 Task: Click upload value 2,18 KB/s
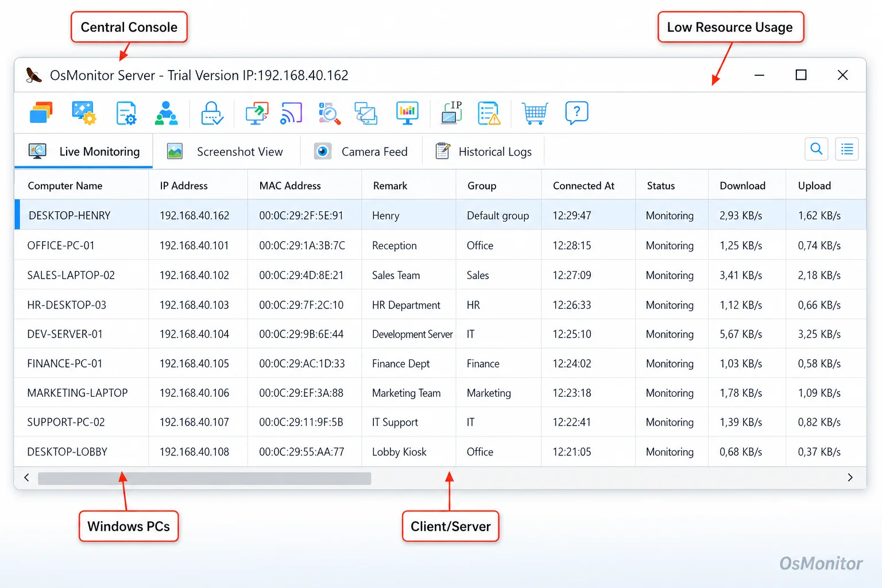pos(819,275)
